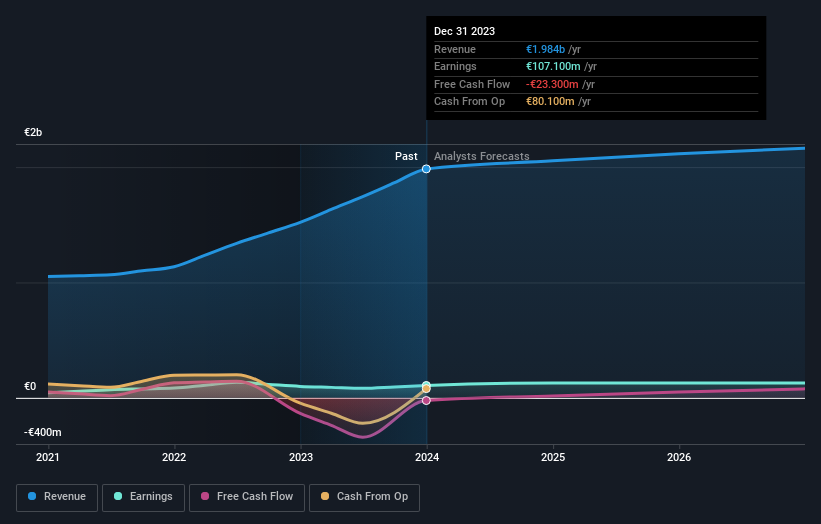Click the €2b y-axis label
The width and height of the screenshot is (821, 524).
coord(33,132)
